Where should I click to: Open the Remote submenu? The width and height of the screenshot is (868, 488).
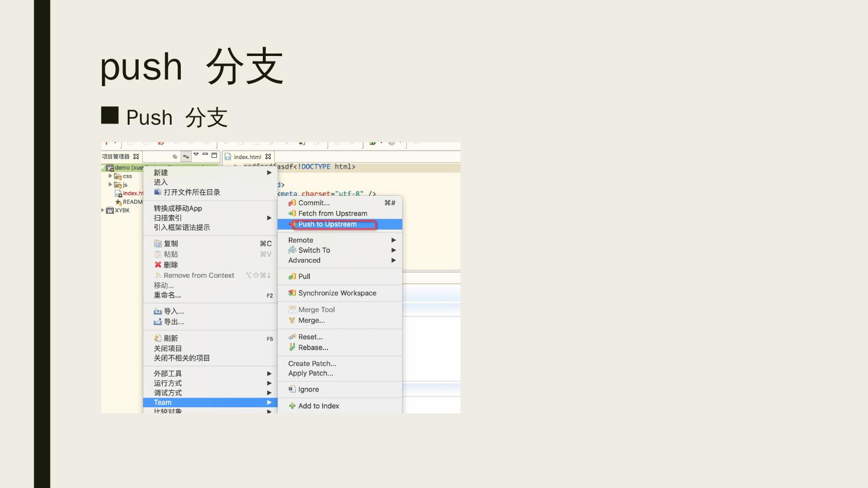pyautogui.click(x=301, y=240)
